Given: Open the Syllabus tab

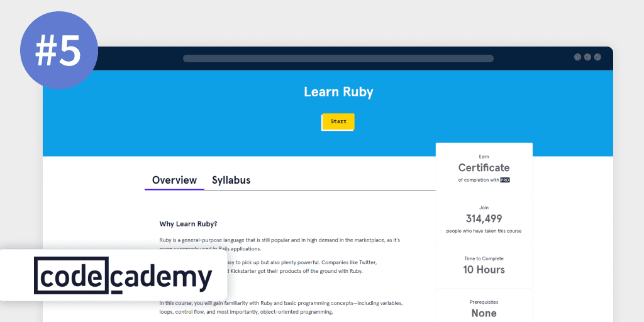Looking at the screenshot, I should (x=231, y=180).
